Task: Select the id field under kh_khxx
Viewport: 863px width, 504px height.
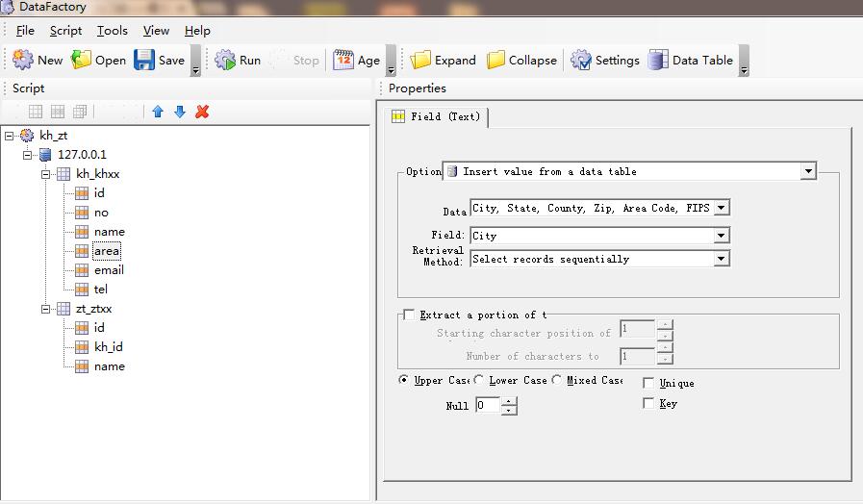Action: click(x=99, y=193)
